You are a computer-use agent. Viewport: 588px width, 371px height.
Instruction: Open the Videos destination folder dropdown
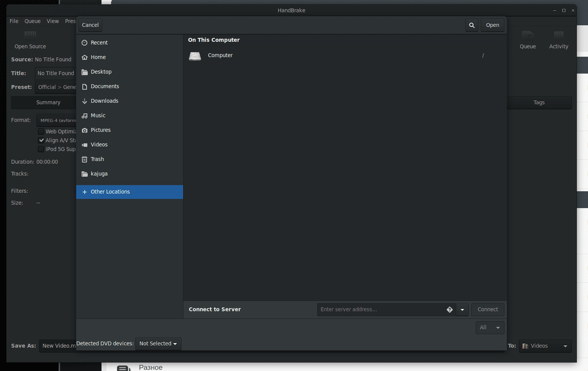(545, 346)
